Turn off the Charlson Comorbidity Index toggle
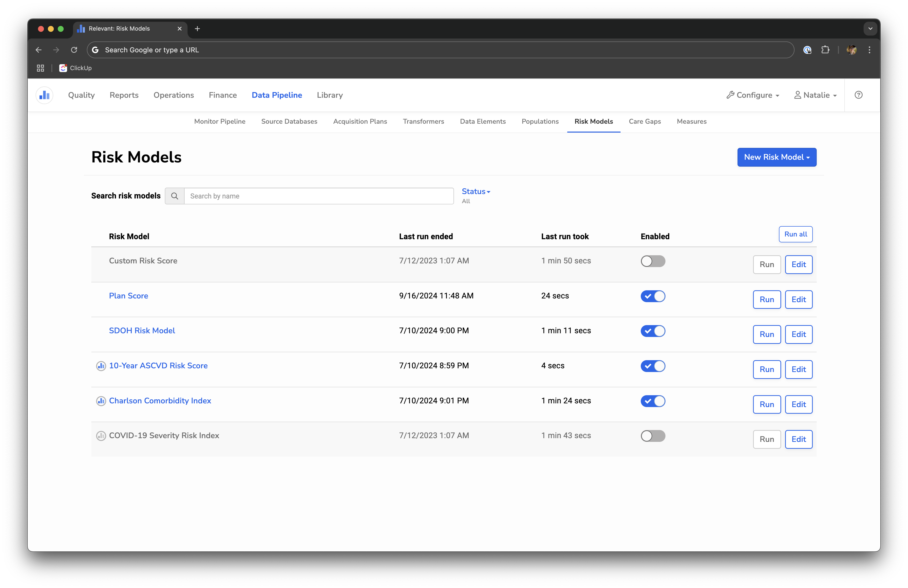 (x=653, y=401)
